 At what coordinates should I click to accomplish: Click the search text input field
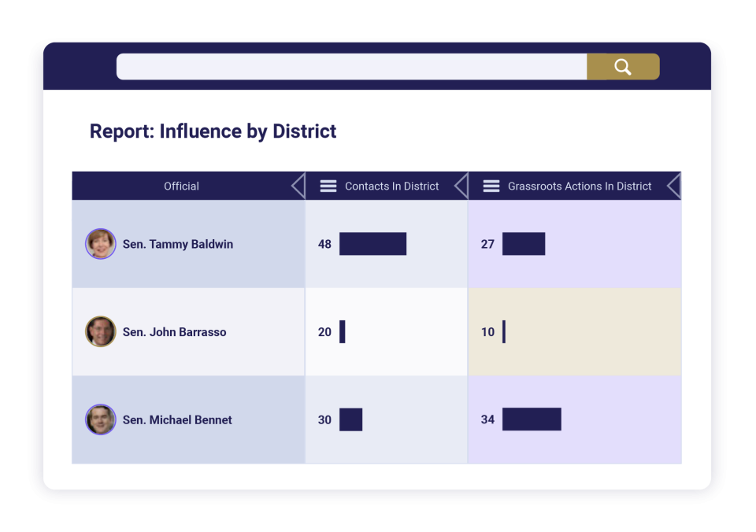point(351,67)
